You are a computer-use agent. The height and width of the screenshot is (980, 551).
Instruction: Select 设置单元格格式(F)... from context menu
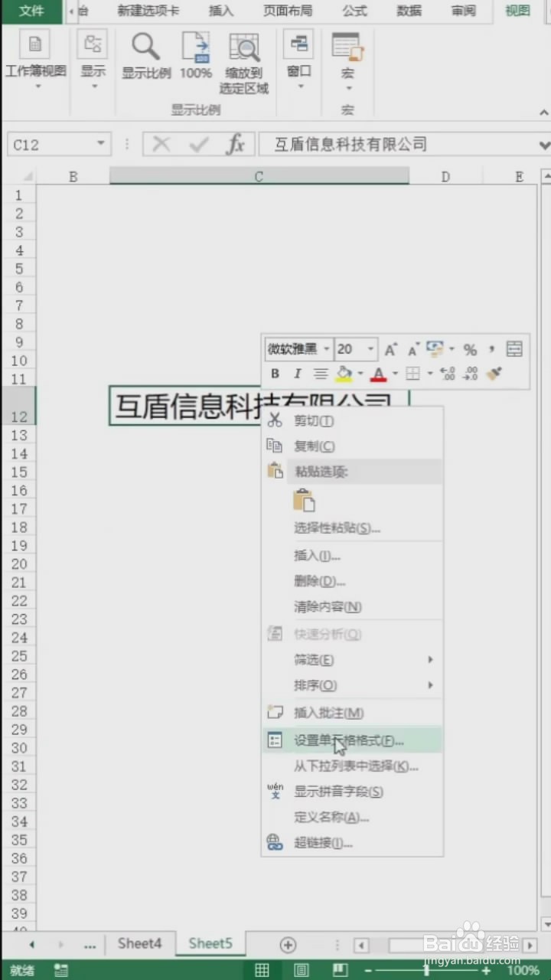tap(353, 740)
